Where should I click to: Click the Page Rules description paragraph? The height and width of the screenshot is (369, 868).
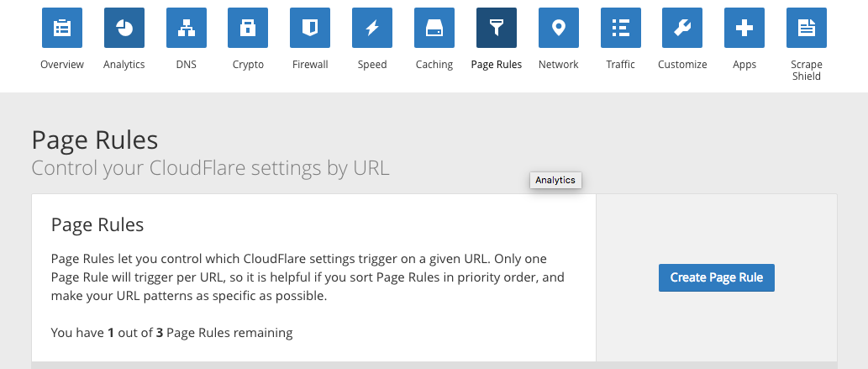pos(308,277)
